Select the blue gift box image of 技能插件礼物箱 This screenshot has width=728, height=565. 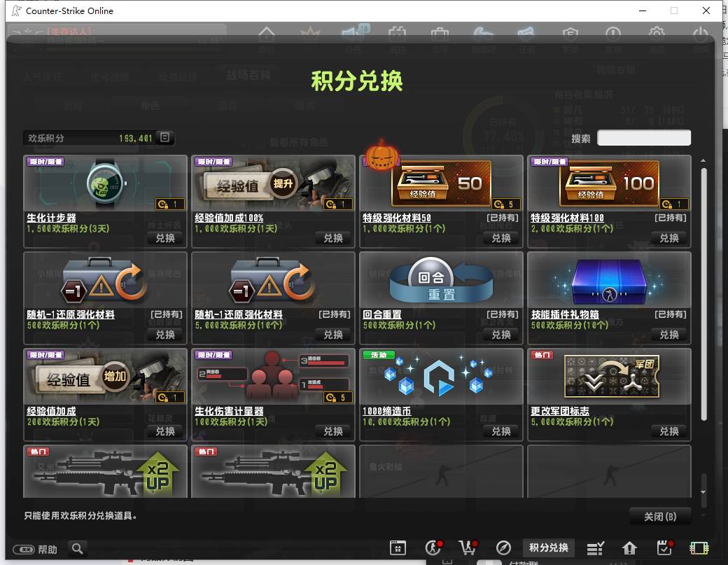tap(609, 280)
